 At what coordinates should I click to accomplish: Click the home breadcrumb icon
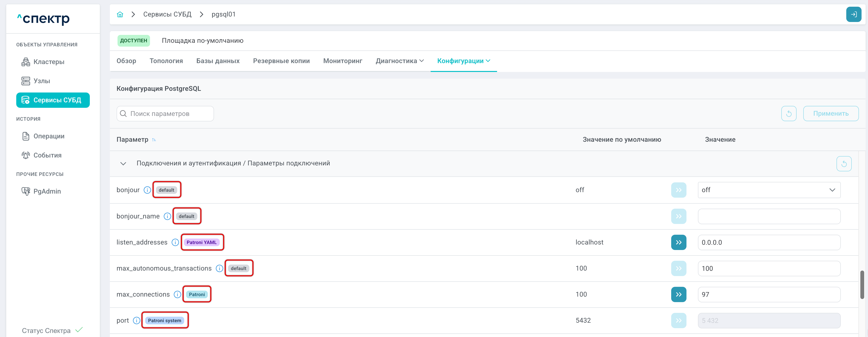tap(120, 15)
